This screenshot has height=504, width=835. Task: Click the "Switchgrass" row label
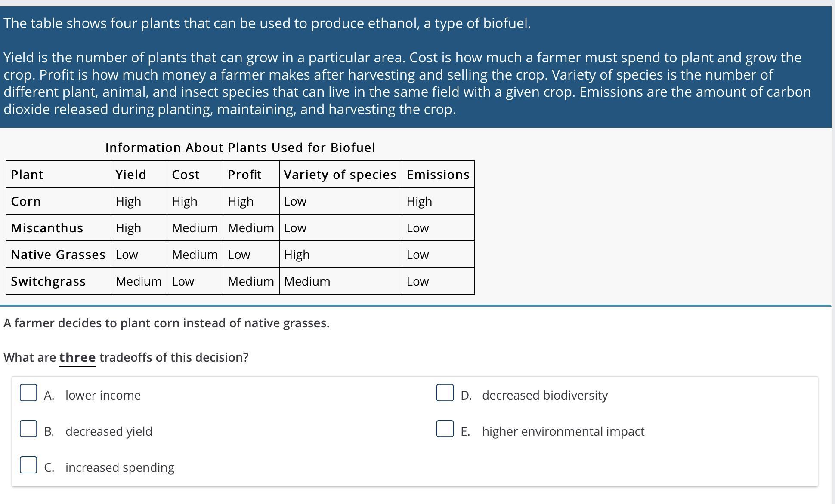click(x=48, y=281)
